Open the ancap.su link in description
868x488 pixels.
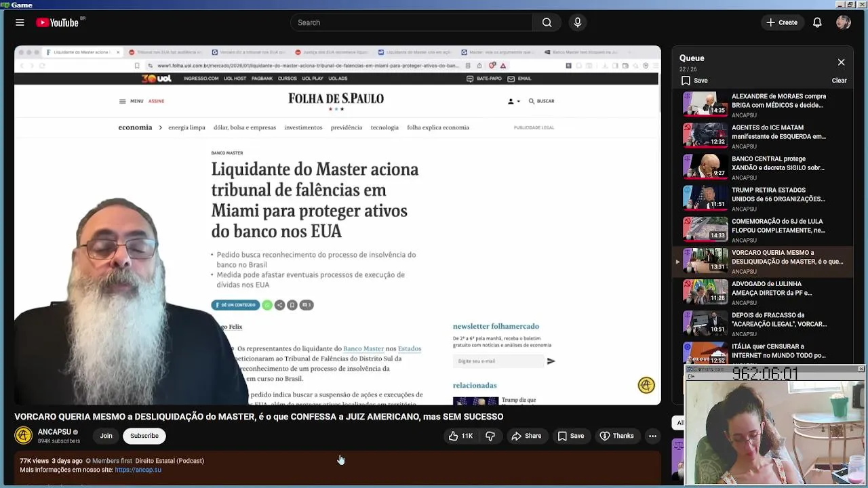pyautogui.click(x=138, y=470)
